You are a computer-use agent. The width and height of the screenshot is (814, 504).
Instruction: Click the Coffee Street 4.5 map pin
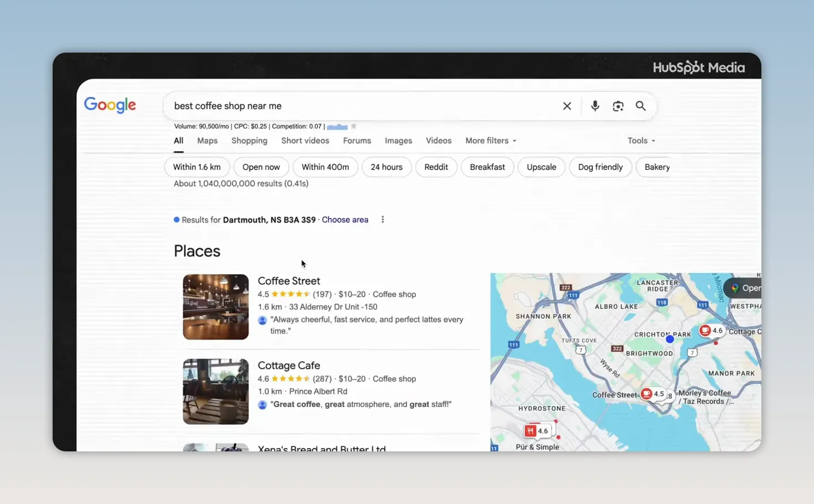[653, 394]
